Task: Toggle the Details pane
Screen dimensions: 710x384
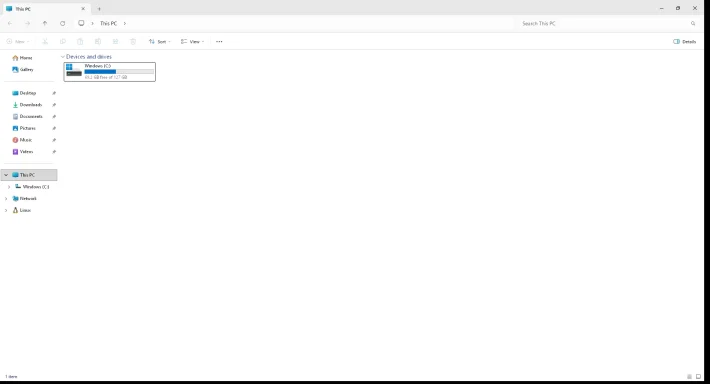Action: pos(684,41)
